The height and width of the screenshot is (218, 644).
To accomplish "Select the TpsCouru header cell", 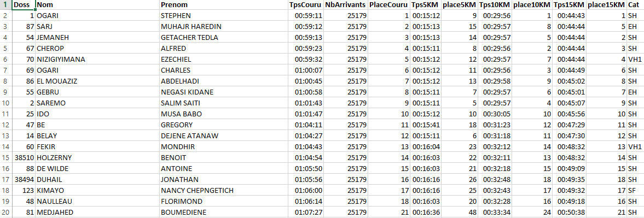I will click(x=306, y=5).
